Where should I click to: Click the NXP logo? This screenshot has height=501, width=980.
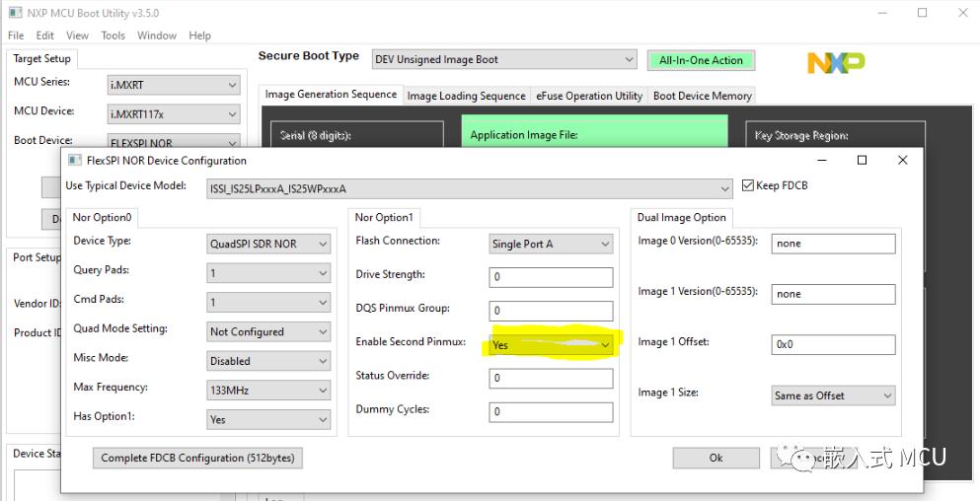[836, 62]
